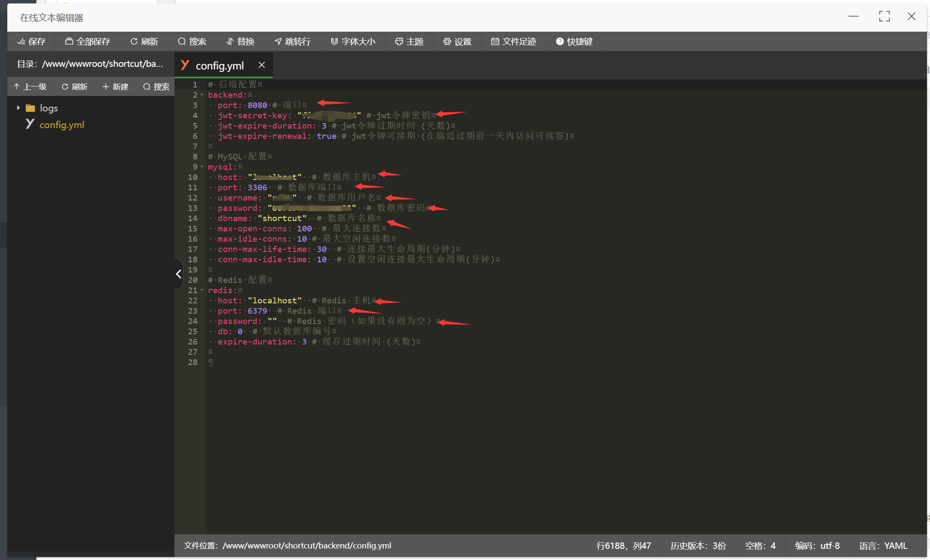
Task: Close the config.yml tab
Action: 262,65
